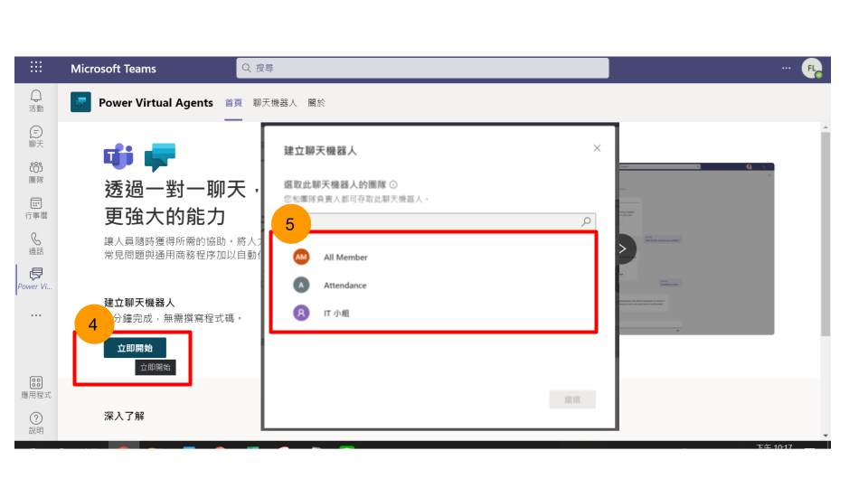Click the info icon beside team selection label
This screenshot has height=488, width=868.
pyautogui.click(x=393, y=184)
